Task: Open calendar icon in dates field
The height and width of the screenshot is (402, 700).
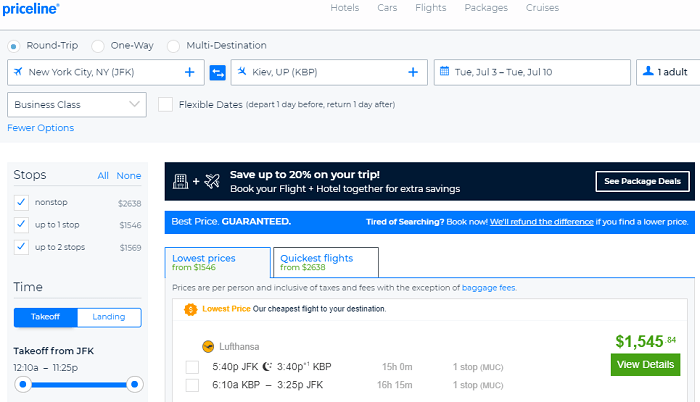Action: coord(445,71)
